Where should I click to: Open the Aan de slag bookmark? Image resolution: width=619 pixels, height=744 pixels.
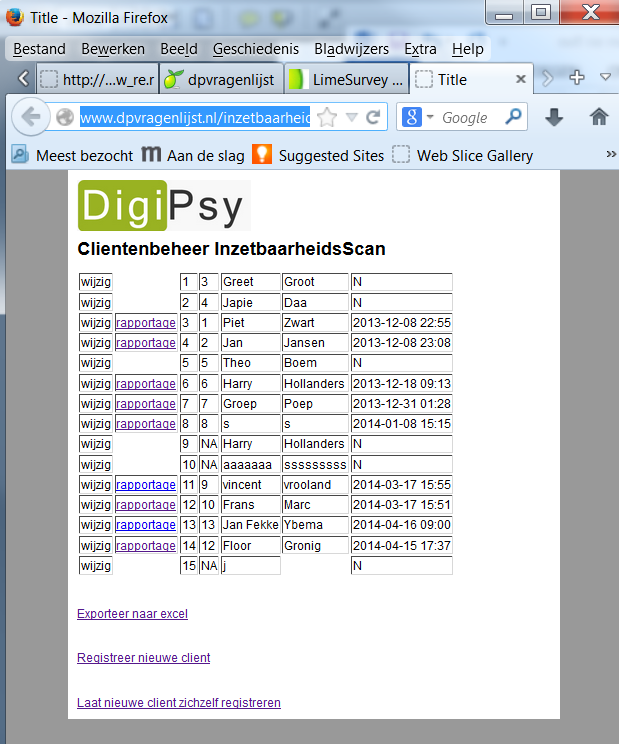pos(193,156)
